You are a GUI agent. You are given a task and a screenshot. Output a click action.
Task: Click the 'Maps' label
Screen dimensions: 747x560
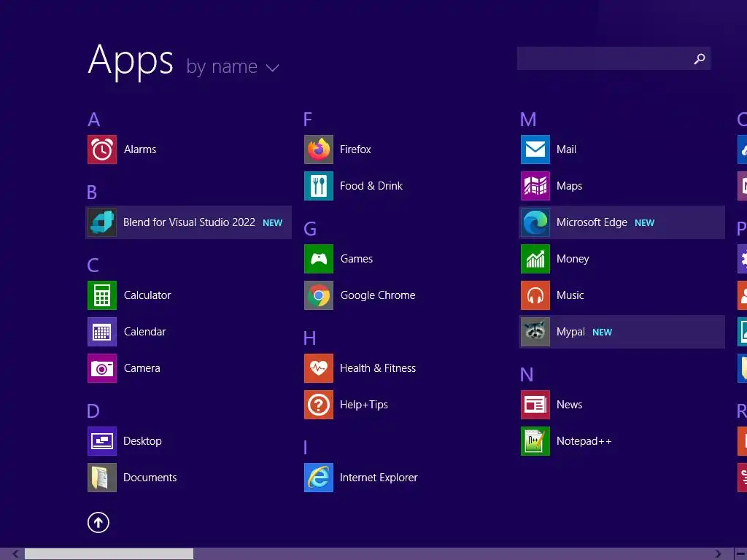coord(569,186)
